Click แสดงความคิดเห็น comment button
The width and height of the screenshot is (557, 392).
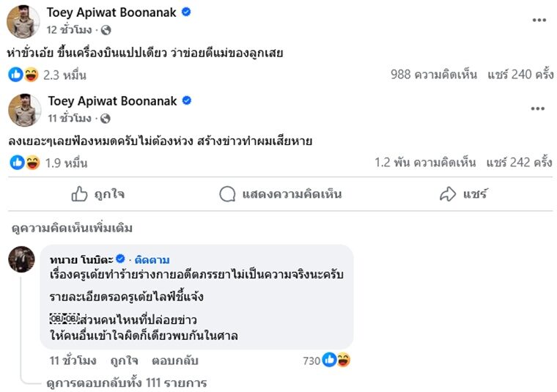(x=281, y=194)
